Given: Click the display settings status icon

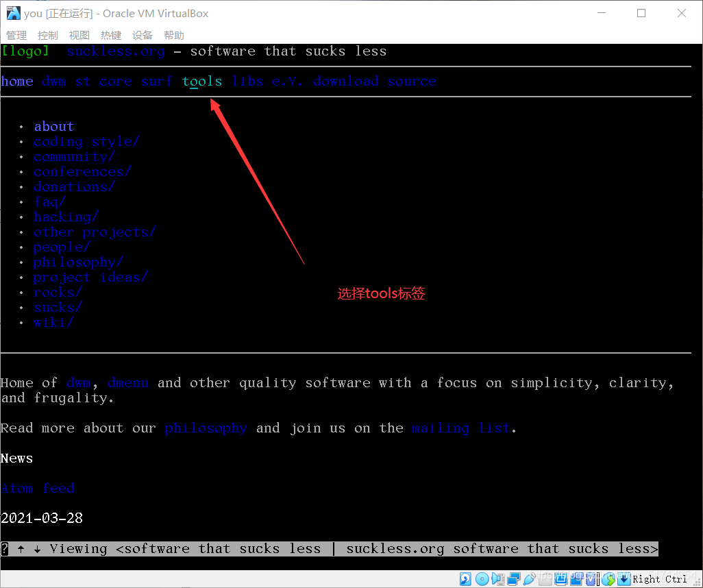Looking at the screenshot, I should (561, 579).
